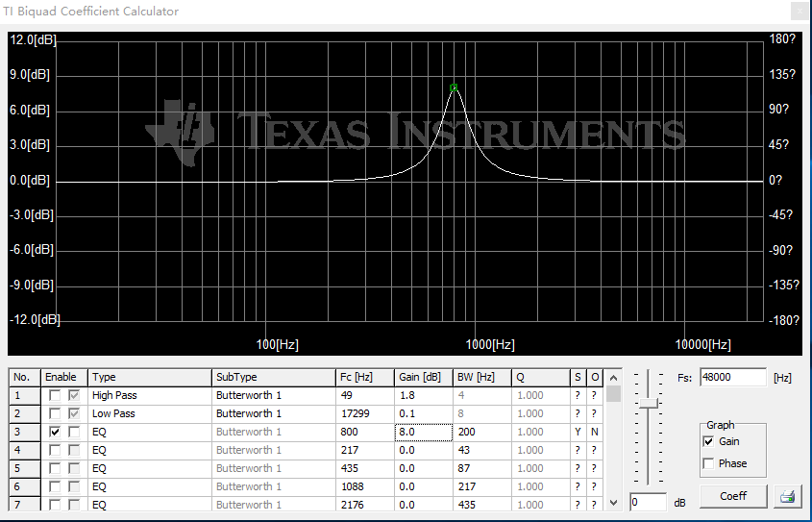
Task: Enable filter 2 Low Pass first checkbox
Action: 55,413
